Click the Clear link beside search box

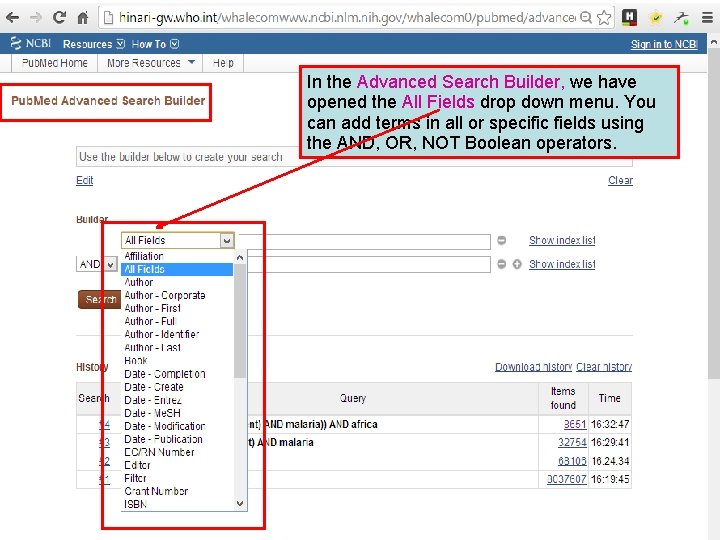pyautogui.click(x=620, y=180)
